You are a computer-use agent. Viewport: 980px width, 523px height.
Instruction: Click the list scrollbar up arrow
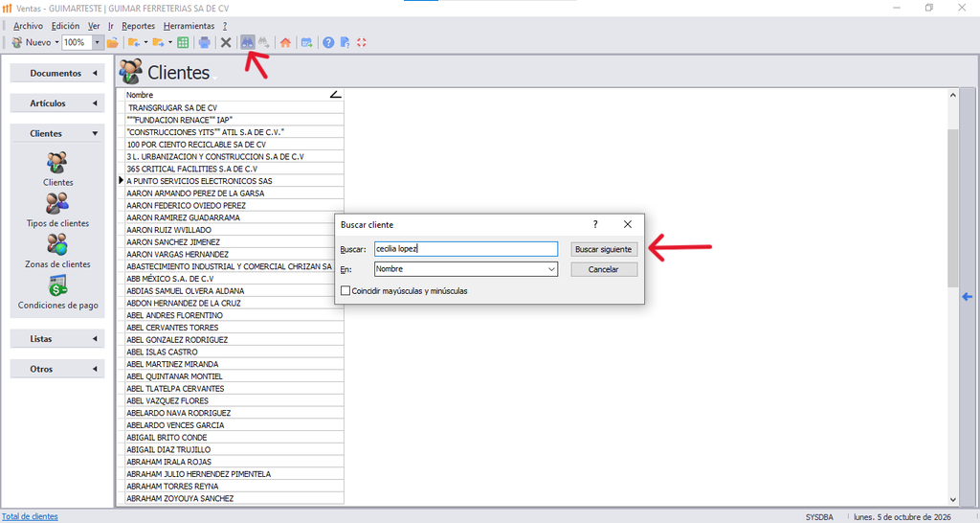pyautogui.click(x=952, y=95)
